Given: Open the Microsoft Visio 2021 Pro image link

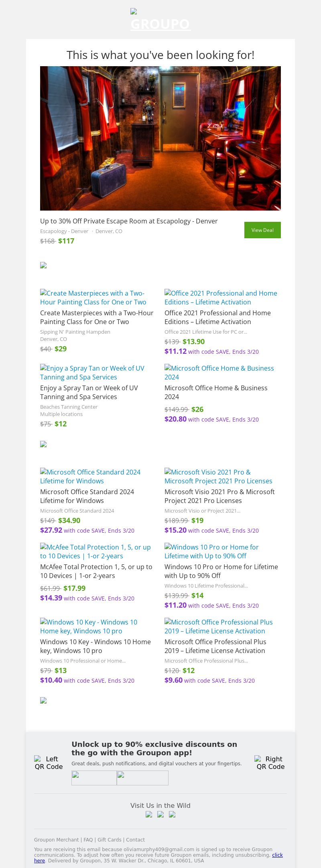Looking at the screenshot, I should click(x=218, y=477).
